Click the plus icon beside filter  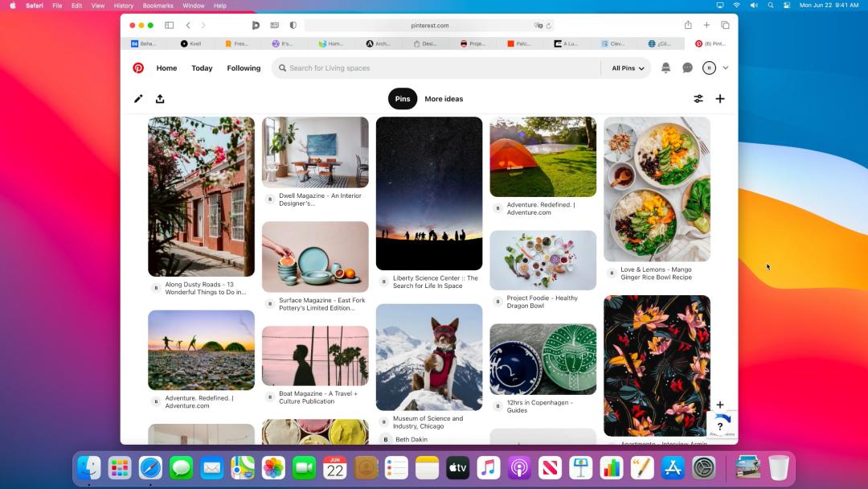720,99
